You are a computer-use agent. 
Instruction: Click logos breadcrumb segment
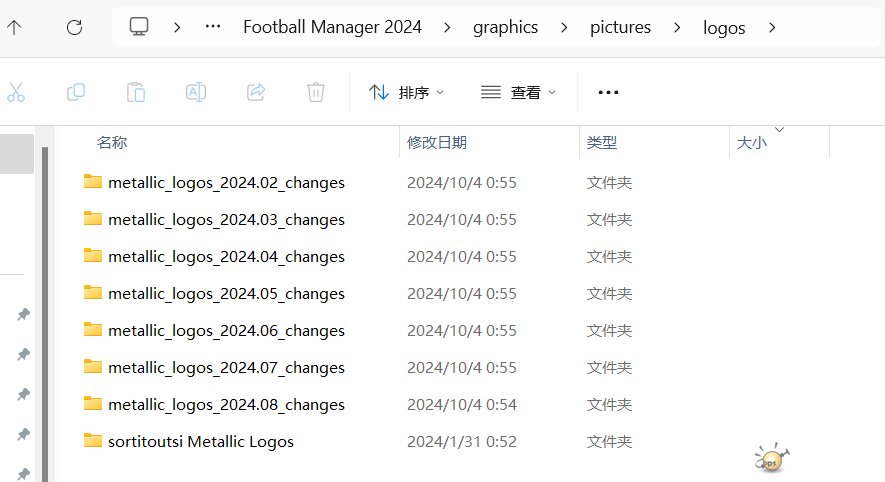(x=724, y=27)
